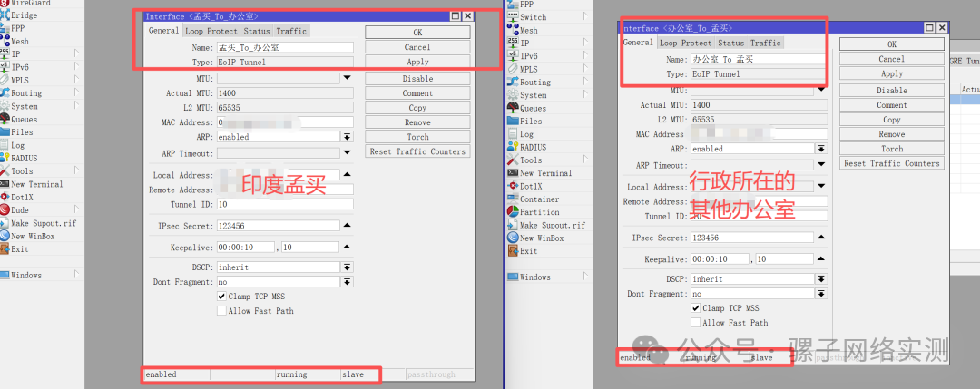Open Container in the right WinBox sidebar
Viewport: 980px width, 389px height.
[539, 199]
